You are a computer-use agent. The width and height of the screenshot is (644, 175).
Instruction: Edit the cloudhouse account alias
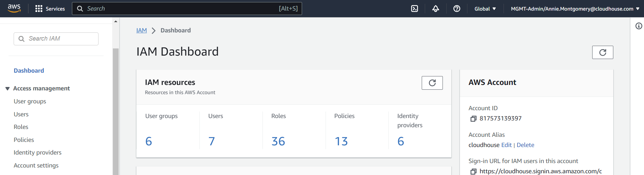506,145
